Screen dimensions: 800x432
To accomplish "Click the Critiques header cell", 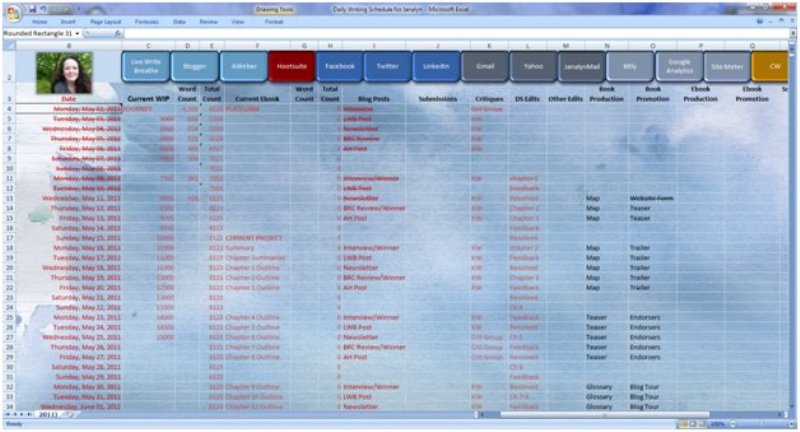I will point(489,99).
